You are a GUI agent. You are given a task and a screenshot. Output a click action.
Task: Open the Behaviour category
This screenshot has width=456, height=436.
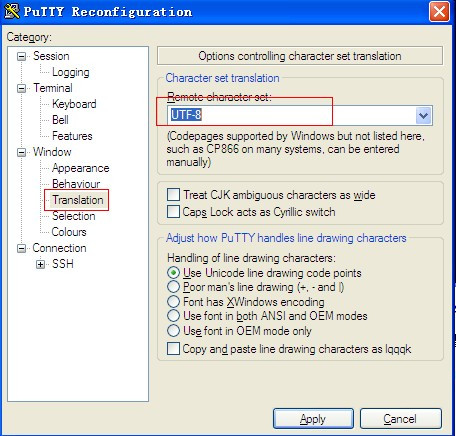pos(76,184)
